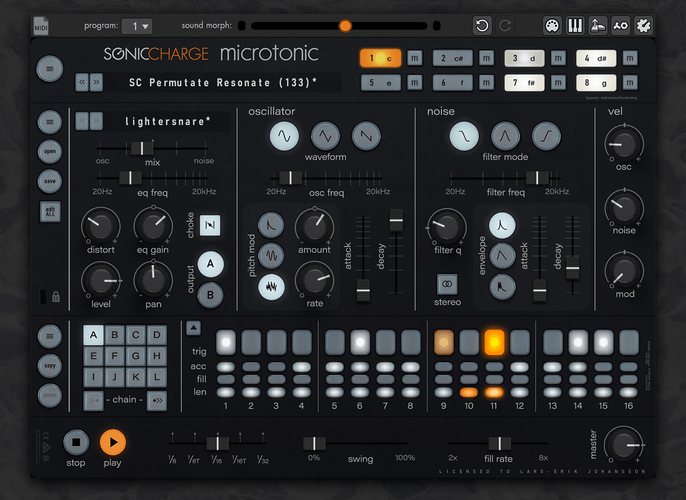686x500 pixels.
Task: Open the MIDI connector settings icon
Action: 552,26
